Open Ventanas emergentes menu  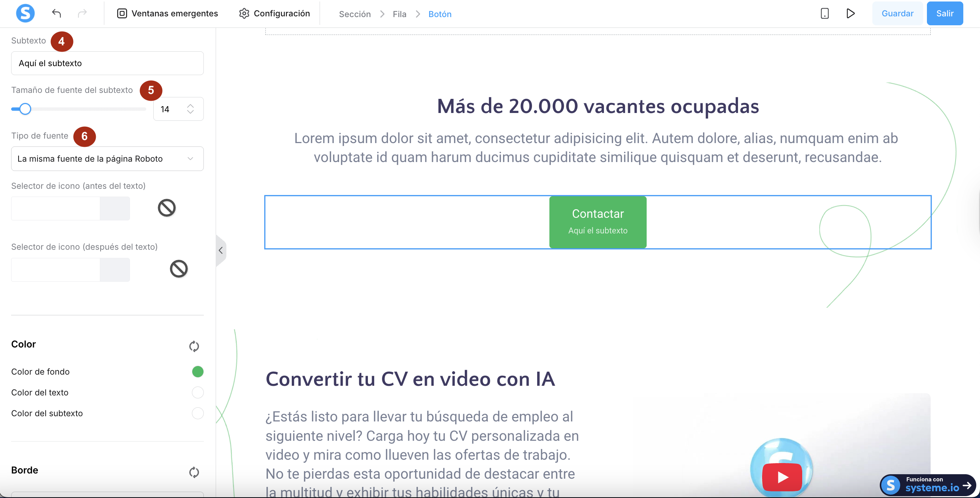[x=167, y=13]
